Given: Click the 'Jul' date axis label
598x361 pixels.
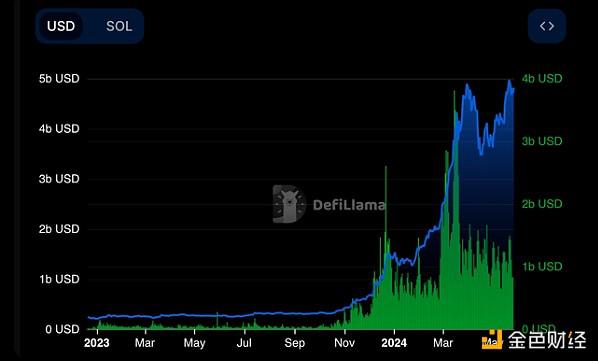Looking at the screenshot, I should click(x=244, y=343).
